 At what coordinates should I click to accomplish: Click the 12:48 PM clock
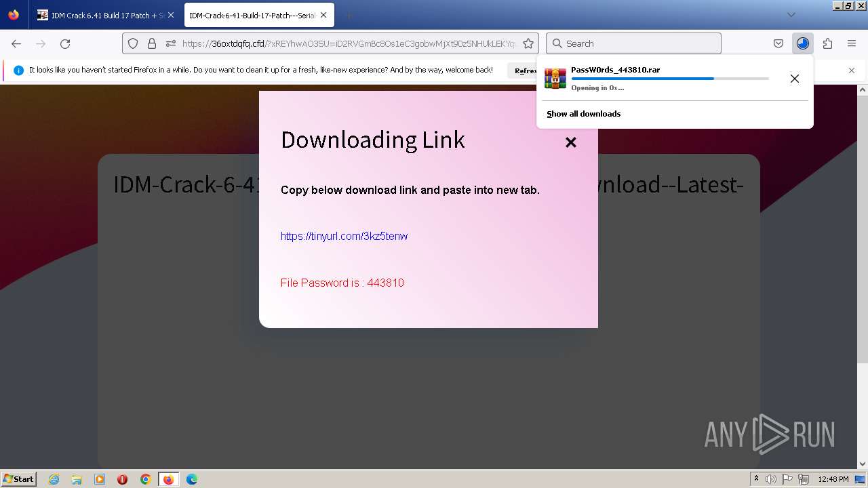833,479
